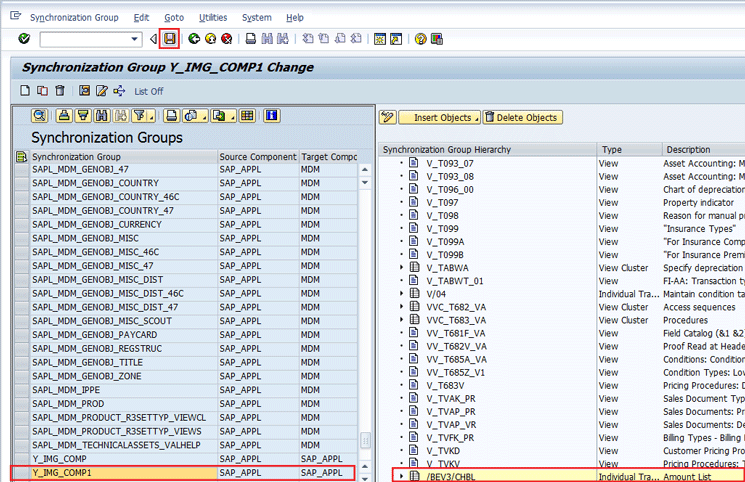
Task: Click the select-all icon in the table header corner
Action: coord(21,157)
